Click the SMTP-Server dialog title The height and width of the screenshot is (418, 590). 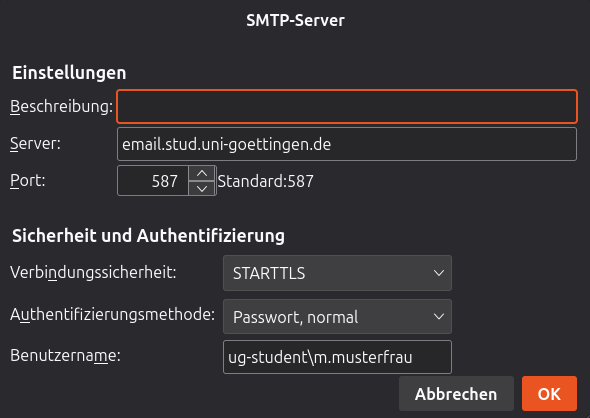pos(295,20)
